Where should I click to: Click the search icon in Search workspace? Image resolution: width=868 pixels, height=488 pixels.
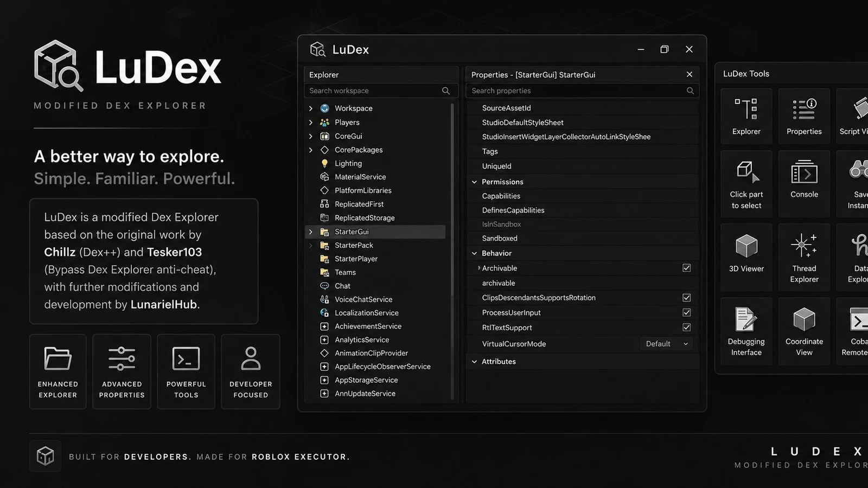click(446, 91)
